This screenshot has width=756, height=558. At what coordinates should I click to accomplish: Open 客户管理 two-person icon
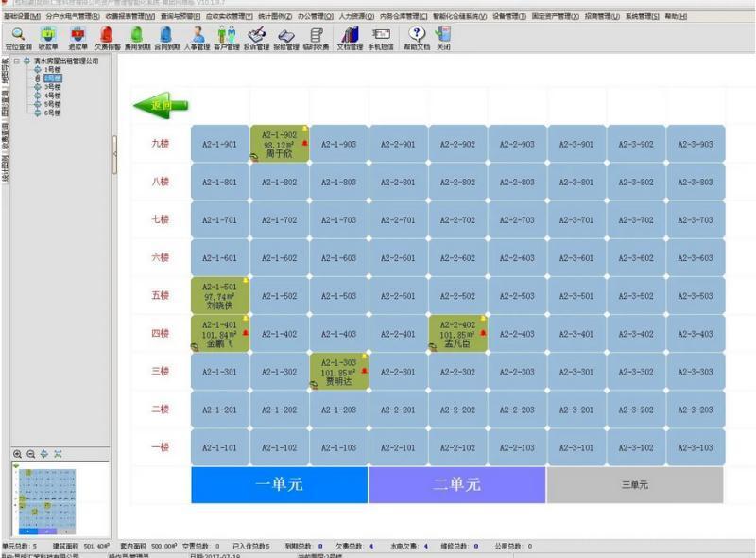pos(227,38)
